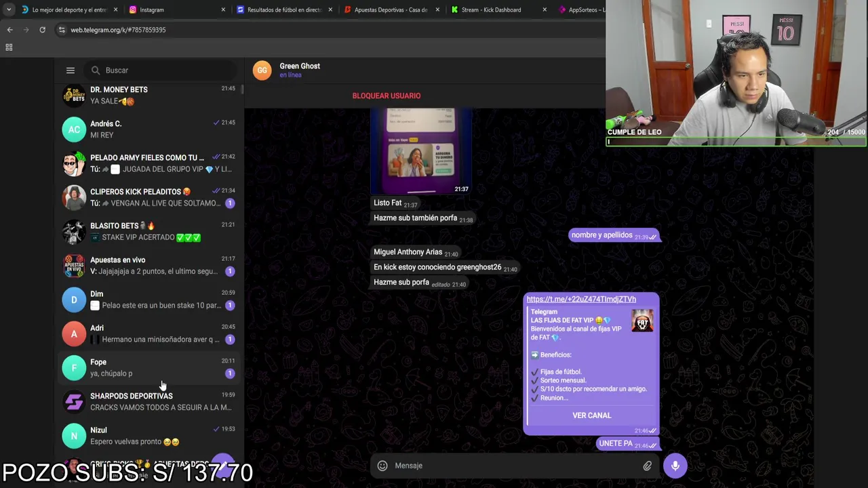This screenshot has height=488, width=868.
Task: Open Apuestas en vivo chat avatar
Action: 74,265
